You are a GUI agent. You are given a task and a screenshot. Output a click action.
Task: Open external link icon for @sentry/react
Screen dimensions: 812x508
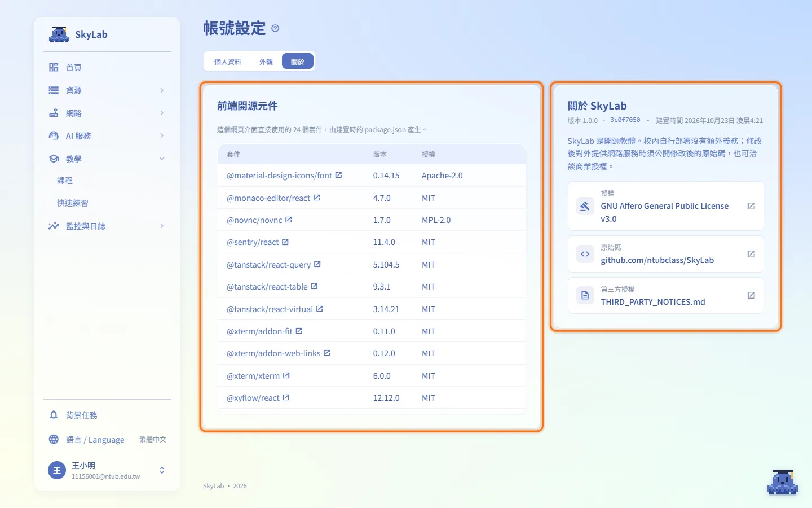pos(285,242)
